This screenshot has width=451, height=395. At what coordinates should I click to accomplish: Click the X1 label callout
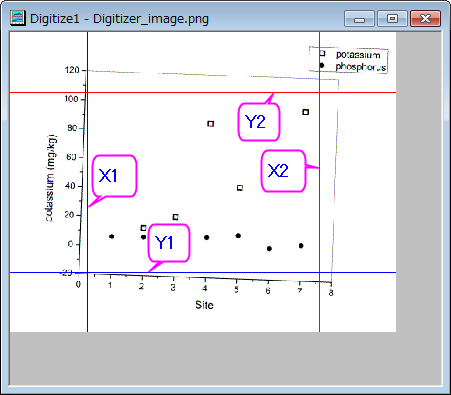[x=114, y=176]
